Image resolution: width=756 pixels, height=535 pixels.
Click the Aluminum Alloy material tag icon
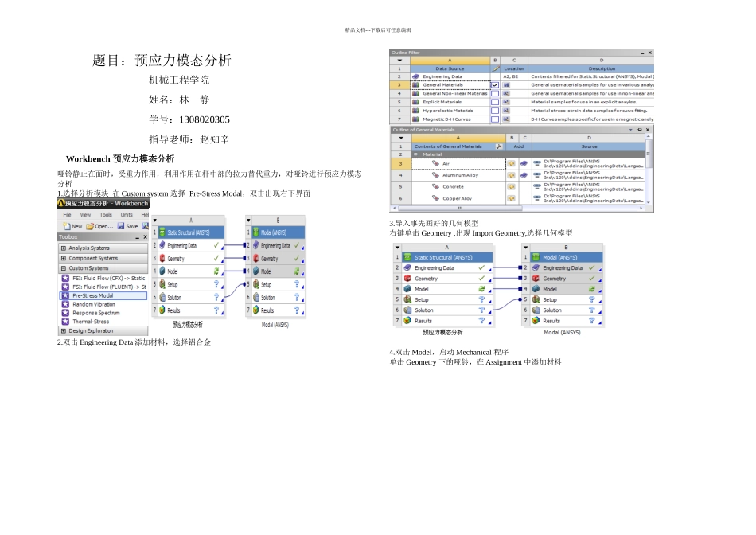pos(436,175)
